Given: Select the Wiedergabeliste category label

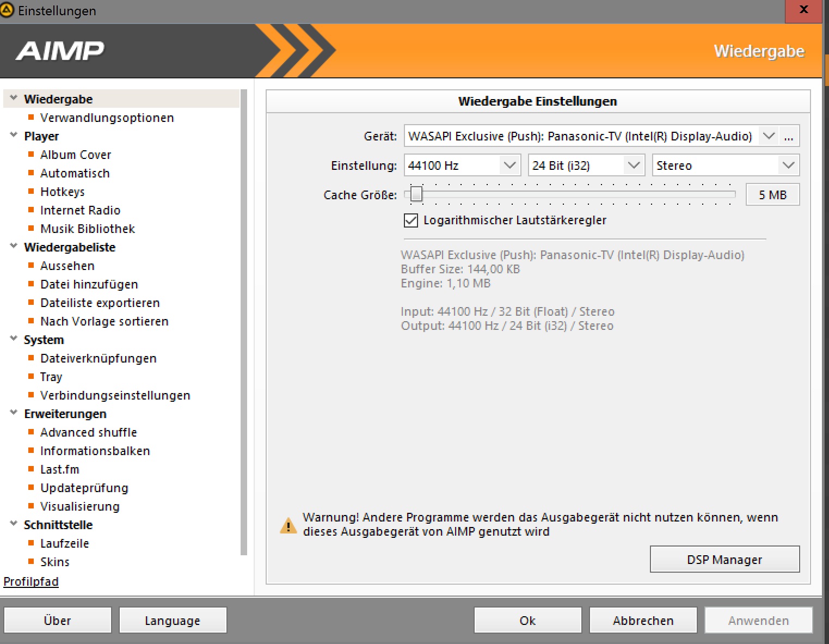Looking at the screenshot, I should 70,247.
